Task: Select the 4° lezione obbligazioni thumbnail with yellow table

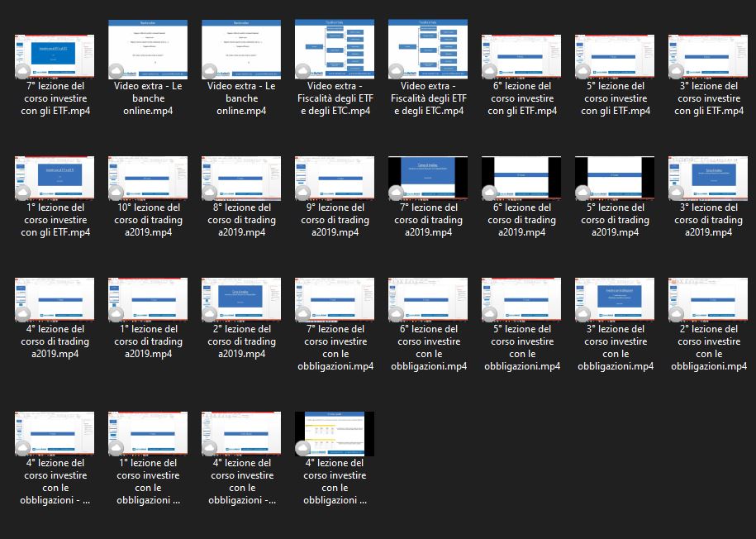Action: [335, 434]
